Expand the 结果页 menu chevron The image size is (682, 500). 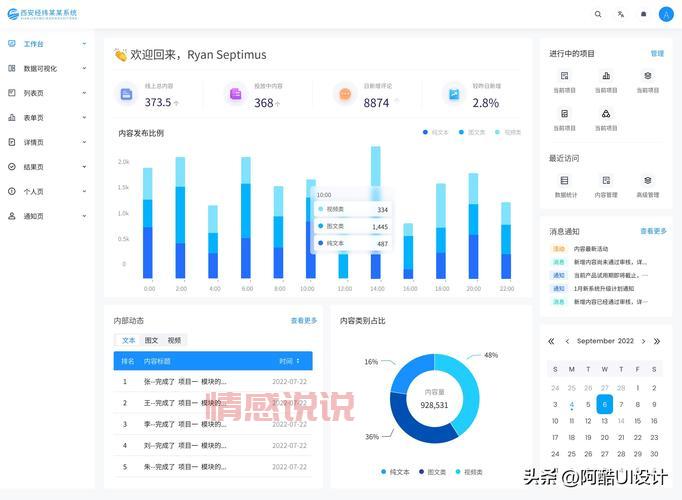click(x=84, y=167)
